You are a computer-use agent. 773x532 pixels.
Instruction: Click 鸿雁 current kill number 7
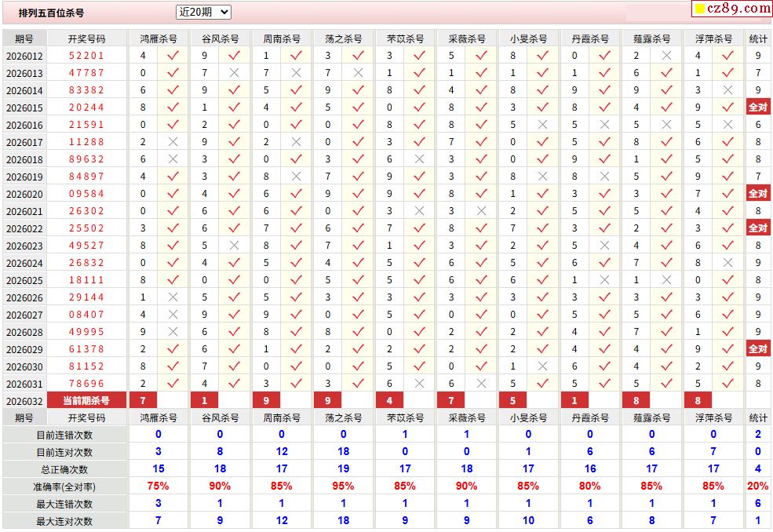[x=143, y=400]
